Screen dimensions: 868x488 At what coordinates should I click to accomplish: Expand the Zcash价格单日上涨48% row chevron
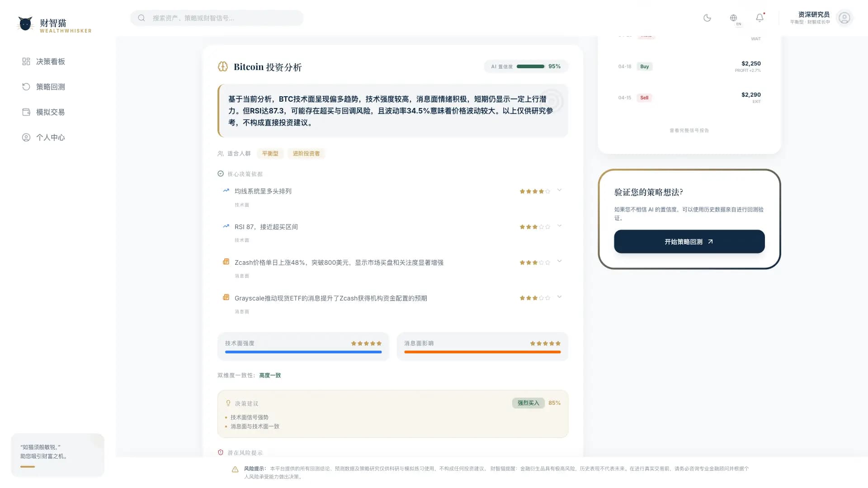(x=559, y=261)
